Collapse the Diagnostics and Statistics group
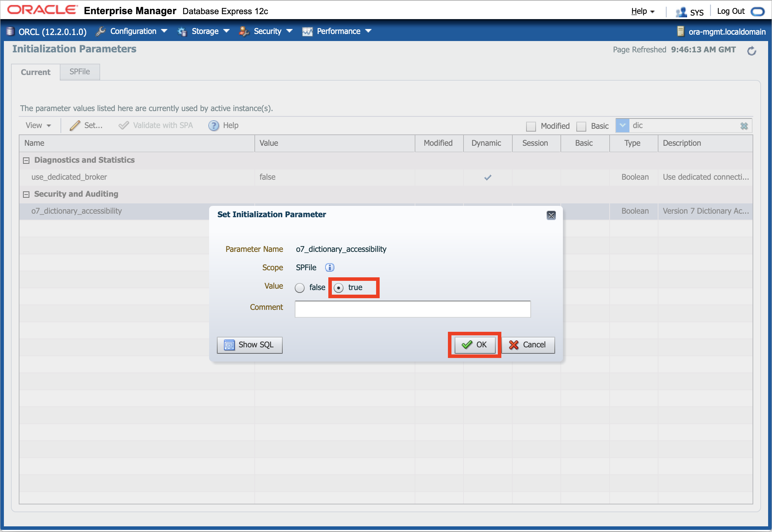Screen dimensions: 772x532 click(26, 161)
